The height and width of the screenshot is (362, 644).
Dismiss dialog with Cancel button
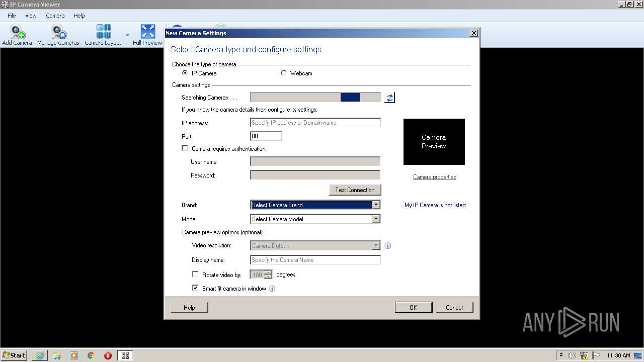454,307
